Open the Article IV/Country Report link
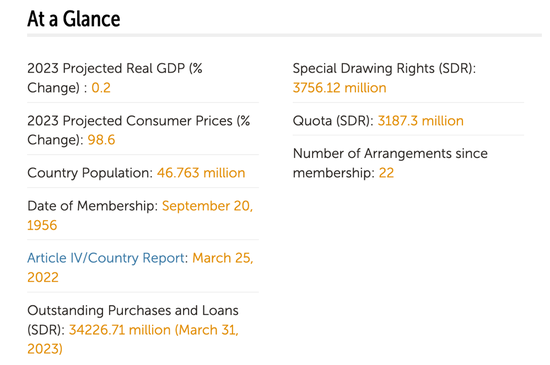 106,258
